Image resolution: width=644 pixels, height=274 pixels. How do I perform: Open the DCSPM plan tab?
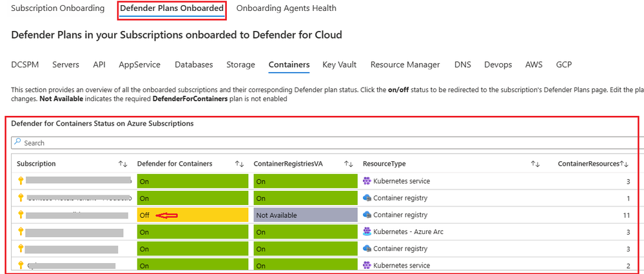coord(25,64)
